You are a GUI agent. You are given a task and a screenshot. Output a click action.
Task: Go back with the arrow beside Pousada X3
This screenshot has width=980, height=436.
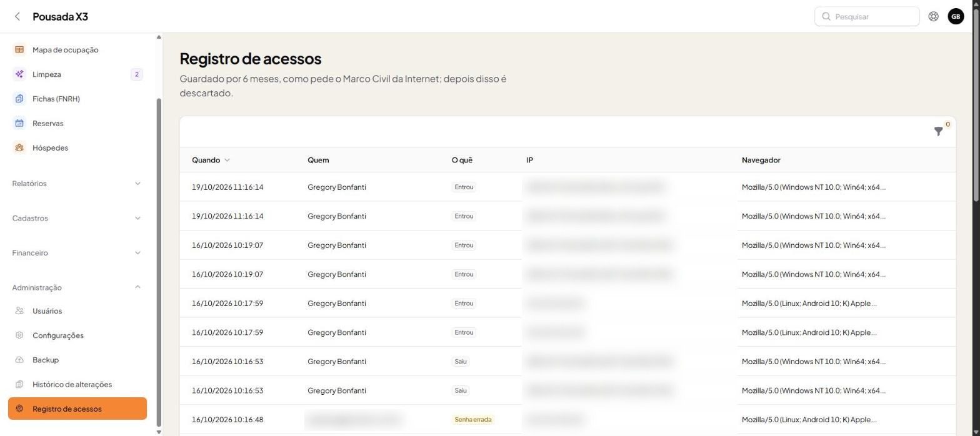(17, 17)
